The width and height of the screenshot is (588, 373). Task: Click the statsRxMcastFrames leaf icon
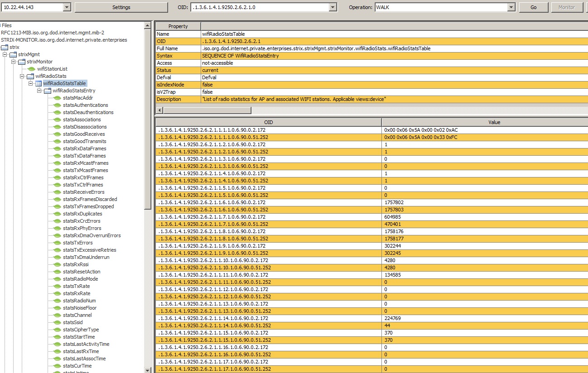pos(57,163)
